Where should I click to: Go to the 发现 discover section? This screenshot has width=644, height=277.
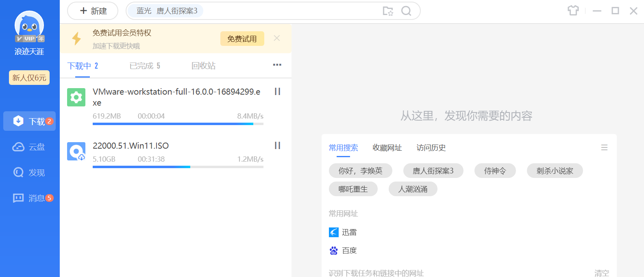pyautogui.click(x=29, y=173)
